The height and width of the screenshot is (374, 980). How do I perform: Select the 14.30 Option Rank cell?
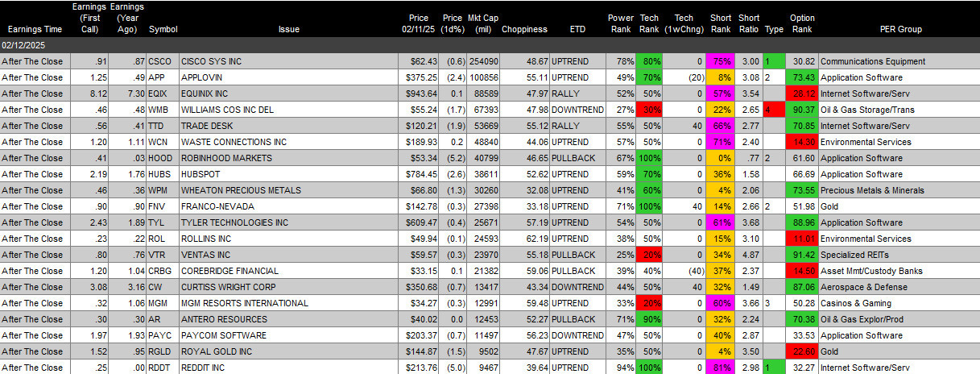pos(802,142)
